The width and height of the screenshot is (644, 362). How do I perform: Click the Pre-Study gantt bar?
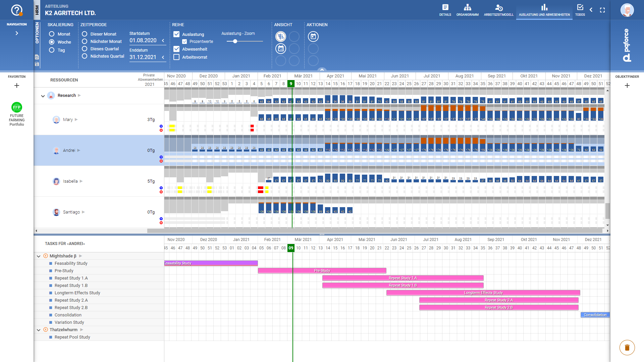click(x=322, y=270)
